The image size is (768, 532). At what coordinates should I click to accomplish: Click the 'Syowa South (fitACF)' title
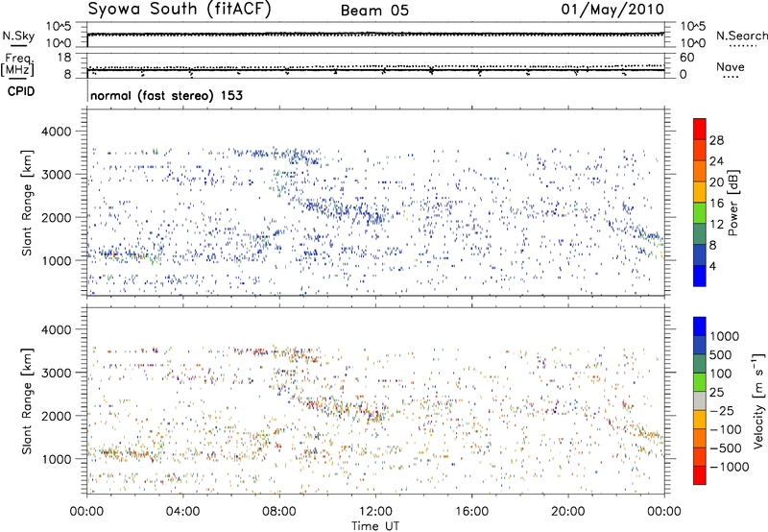(180, 10)
